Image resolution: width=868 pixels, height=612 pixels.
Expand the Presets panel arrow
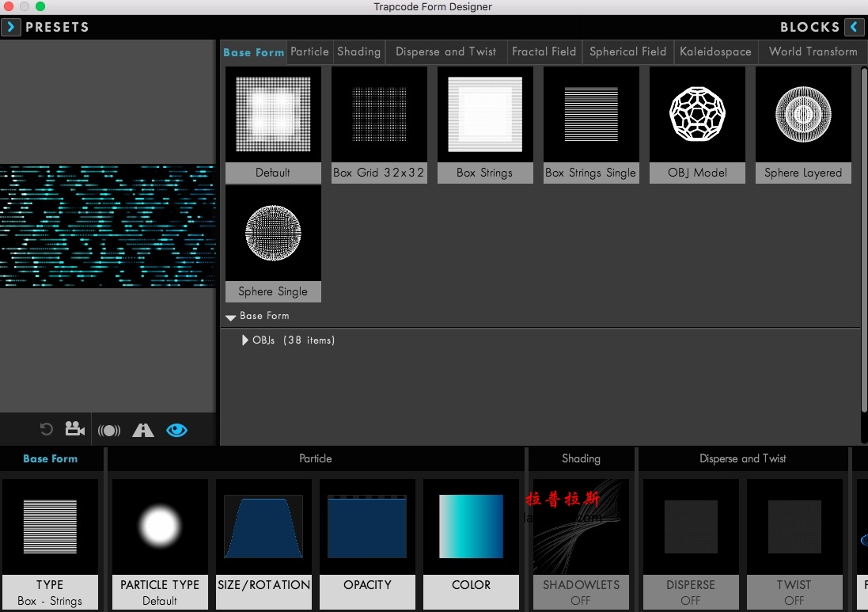click(x=10, y=27)
